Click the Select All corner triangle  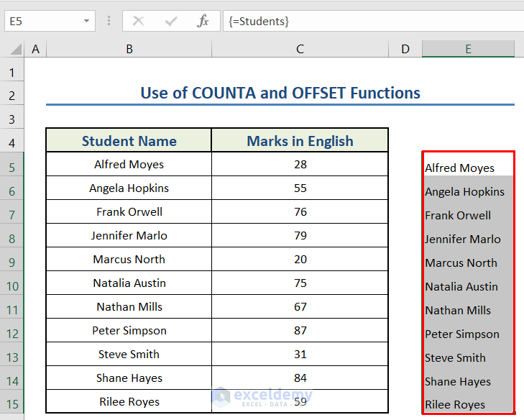coord(15,50)
